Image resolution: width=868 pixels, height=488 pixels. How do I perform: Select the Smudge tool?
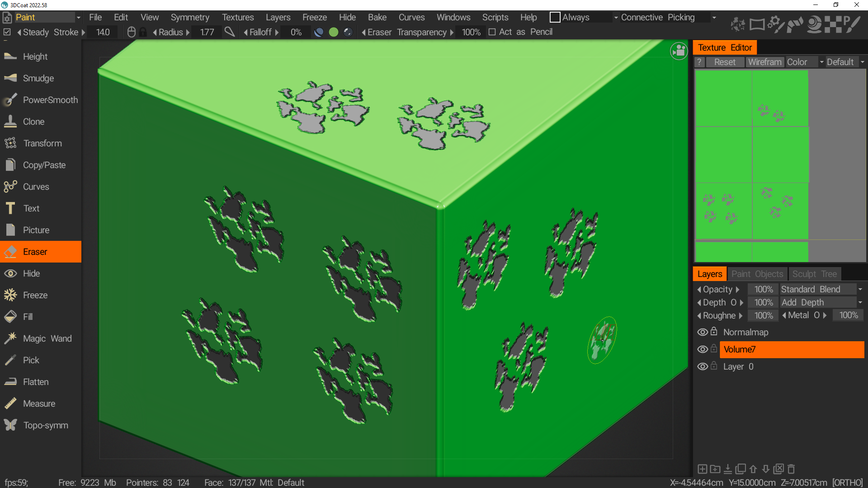41,78
